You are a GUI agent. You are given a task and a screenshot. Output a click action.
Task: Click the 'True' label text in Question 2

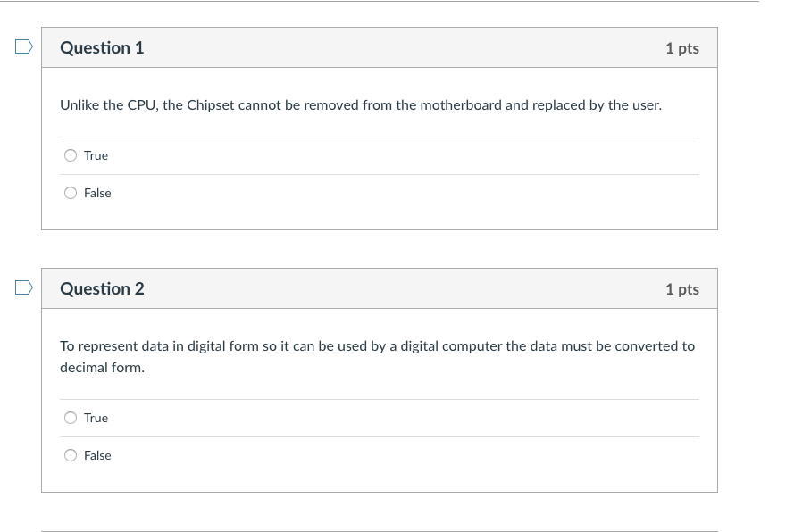[x=96, y=418]
